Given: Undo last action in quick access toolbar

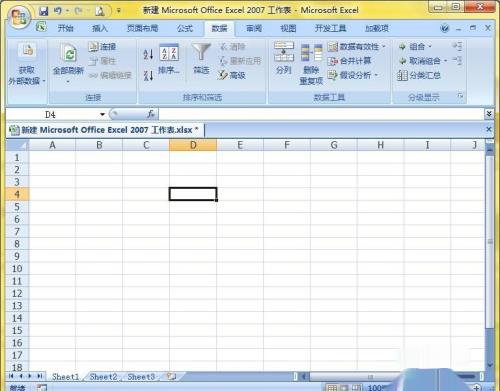Looking at the screenshot, I should 58,11.
